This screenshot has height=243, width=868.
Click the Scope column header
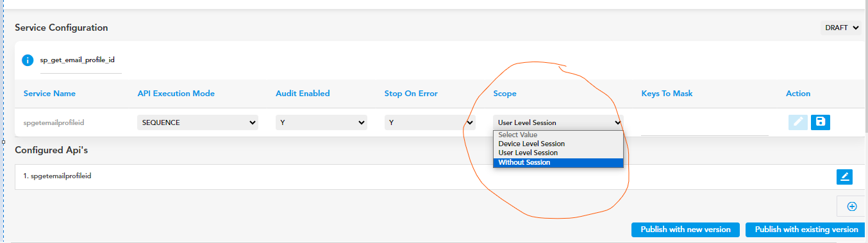tap(505, 94)
